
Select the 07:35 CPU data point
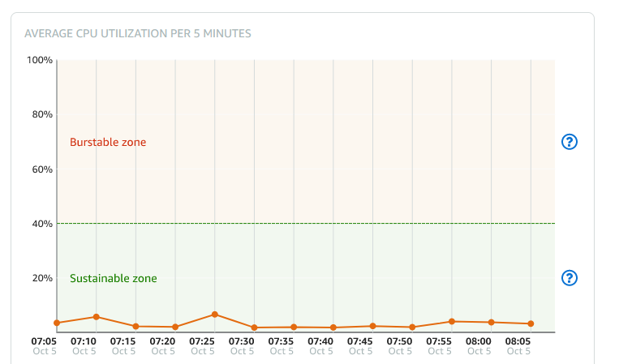(x=294, y=328)
